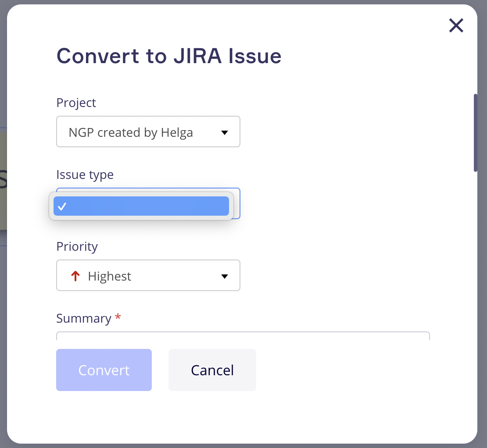Click the Convert to JIRA Issue heading
Screen dimensions: 487x448
169,56
